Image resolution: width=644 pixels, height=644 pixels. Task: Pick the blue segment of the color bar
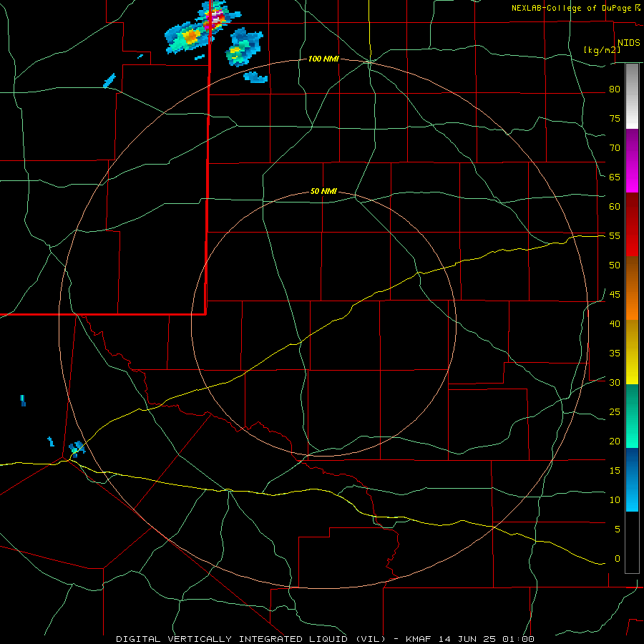[632, 479]
